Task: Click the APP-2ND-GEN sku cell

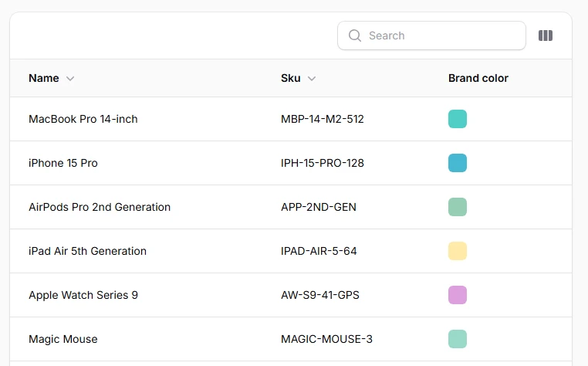Action: tap(319, 207)
